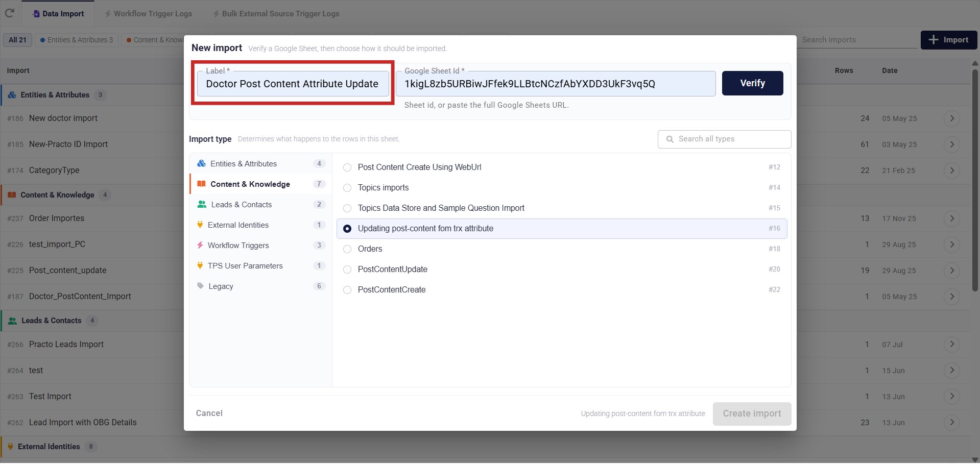Select the PostContentUpdate radio option
This screenshot has width=980, height=464.
347,270
